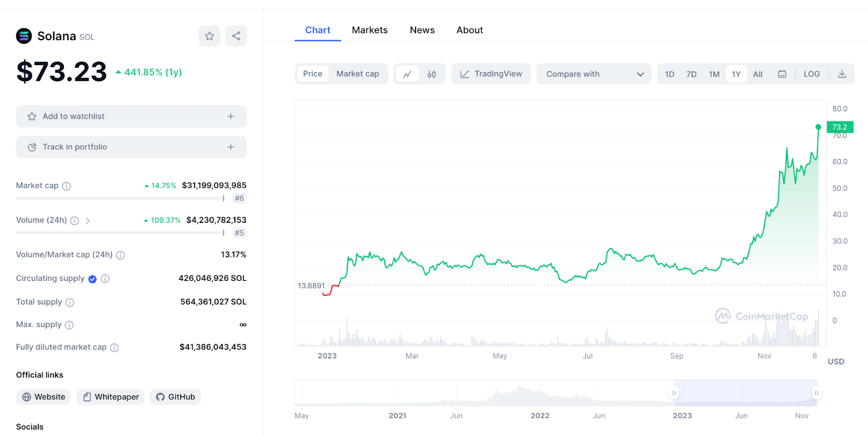Click the Market cap info icon
The image size is (868, 436).
[x=67, y=186]
